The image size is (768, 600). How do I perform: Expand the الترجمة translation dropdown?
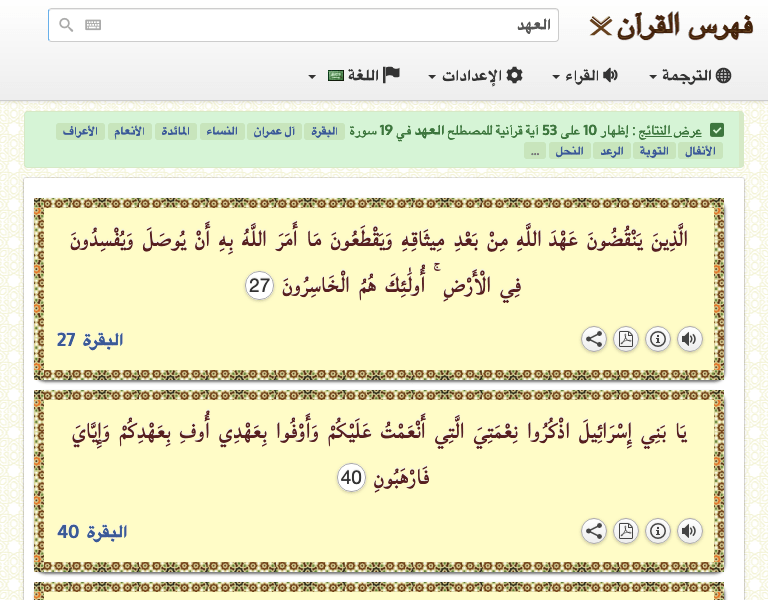(690, 76)
